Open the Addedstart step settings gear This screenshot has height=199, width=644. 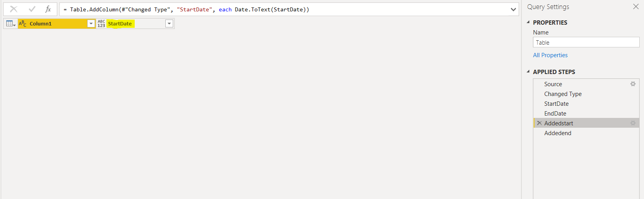point(633,123)
